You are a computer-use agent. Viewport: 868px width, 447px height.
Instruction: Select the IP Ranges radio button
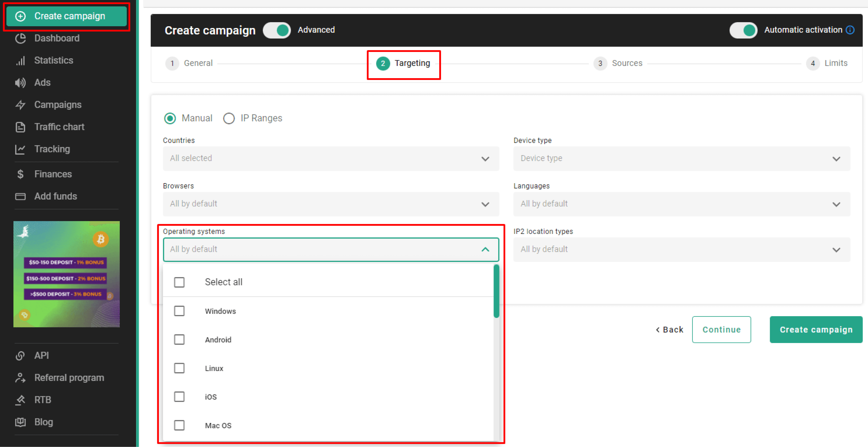tap(229, 118)
